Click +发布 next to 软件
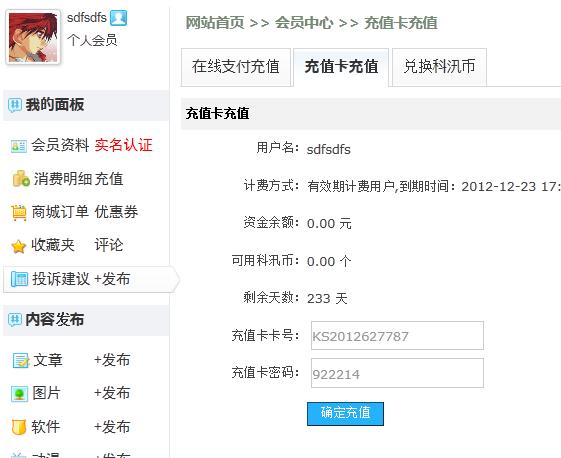The width and height of the screenshot is (561, 458). point(112,427)
